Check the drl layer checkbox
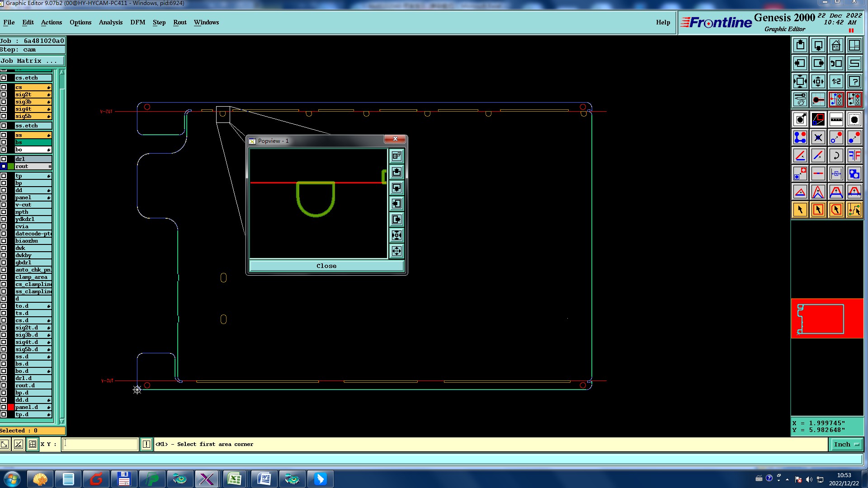Image resolution: width=868 pixels, height=488 pixels. coord(4,159)
